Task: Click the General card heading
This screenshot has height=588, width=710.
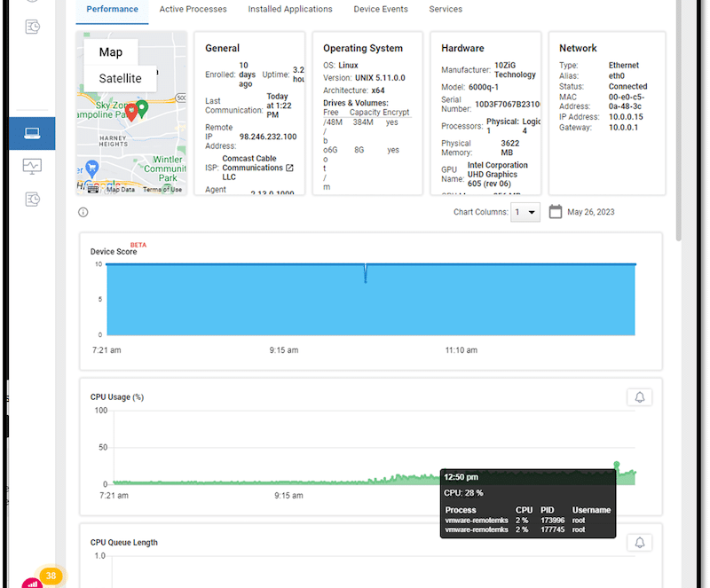Action: (222, 48)
